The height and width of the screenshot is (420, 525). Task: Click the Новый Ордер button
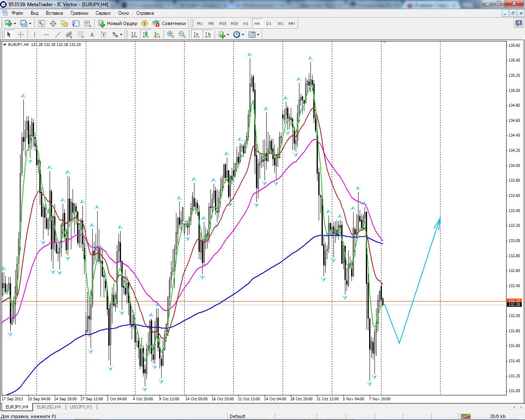click(118, 23)
